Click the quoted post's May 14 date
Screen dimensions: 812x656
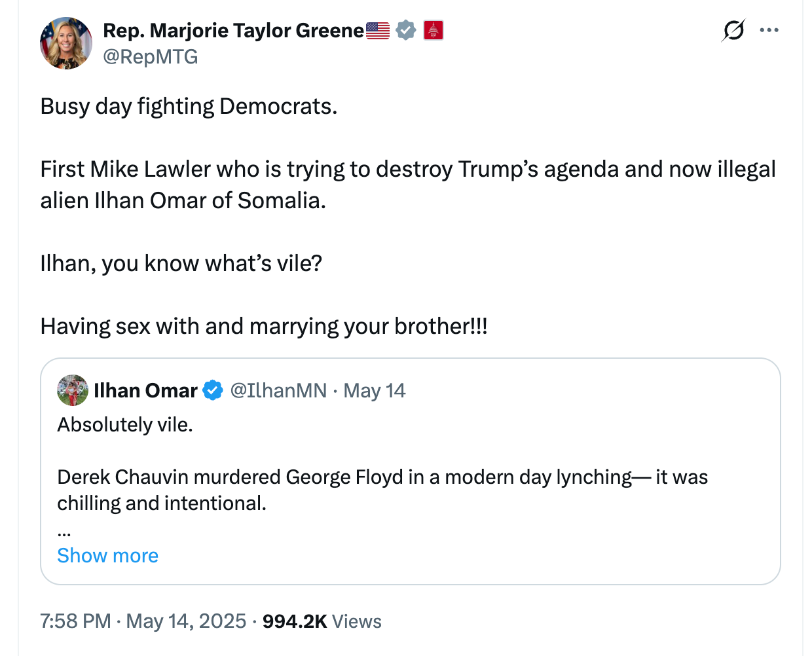click(375, 390)
